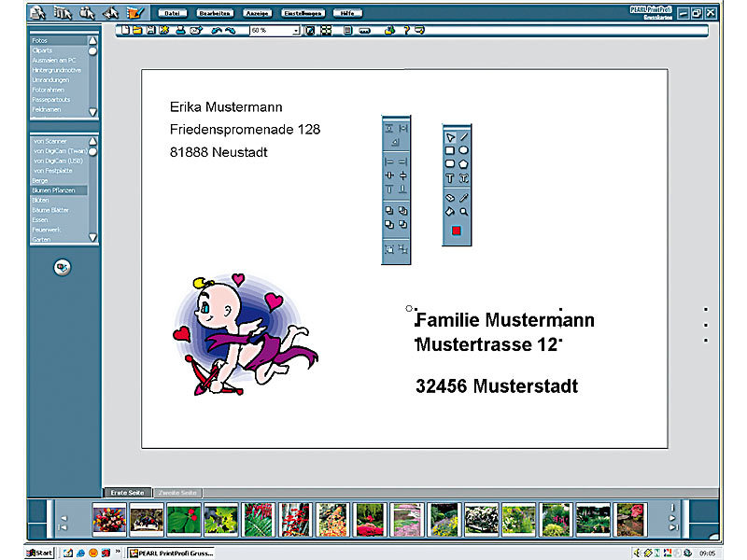Click the red color swatch

coord(457,231)
